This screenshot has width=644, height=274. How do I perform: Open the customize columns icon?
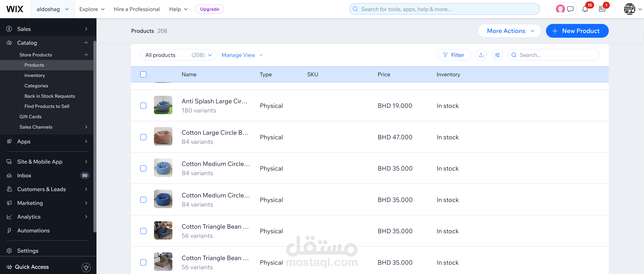point(497,55)
